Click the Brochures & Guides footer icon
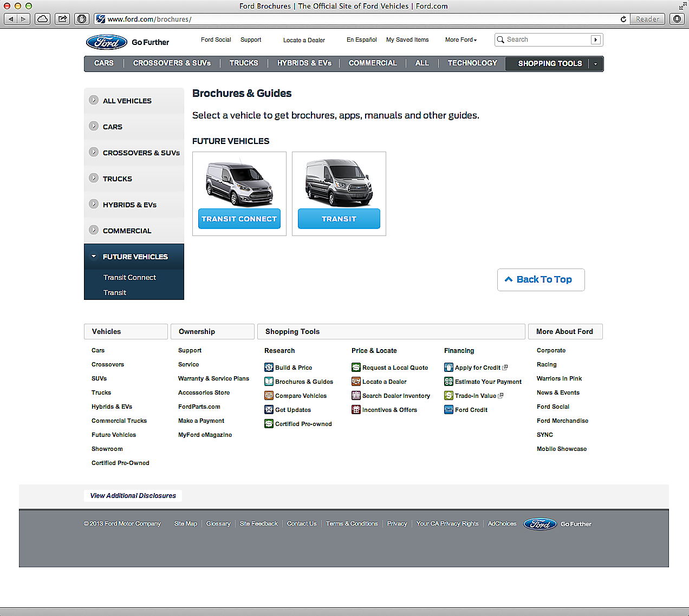Screen dimensions: 689x616 pos(269,382)
